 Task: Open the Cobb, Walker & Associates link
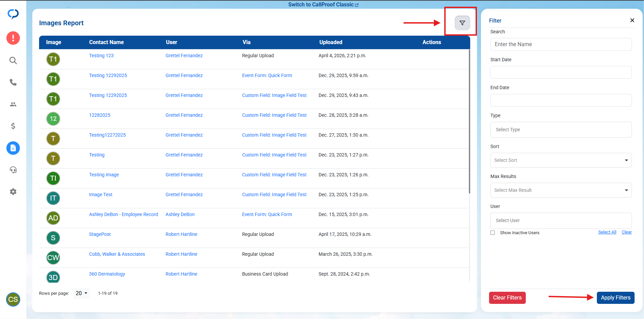point(117,254)
